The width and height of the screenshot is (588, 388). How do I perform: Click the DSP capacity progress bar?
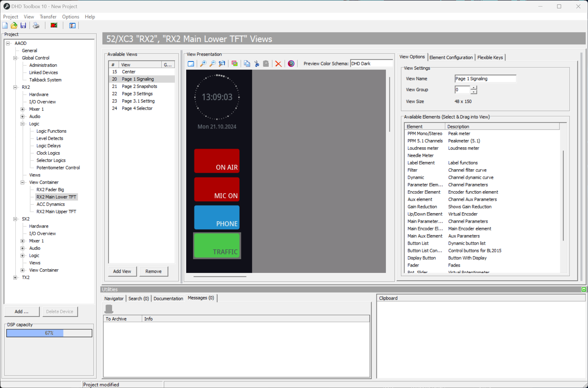tap(49, 333)
